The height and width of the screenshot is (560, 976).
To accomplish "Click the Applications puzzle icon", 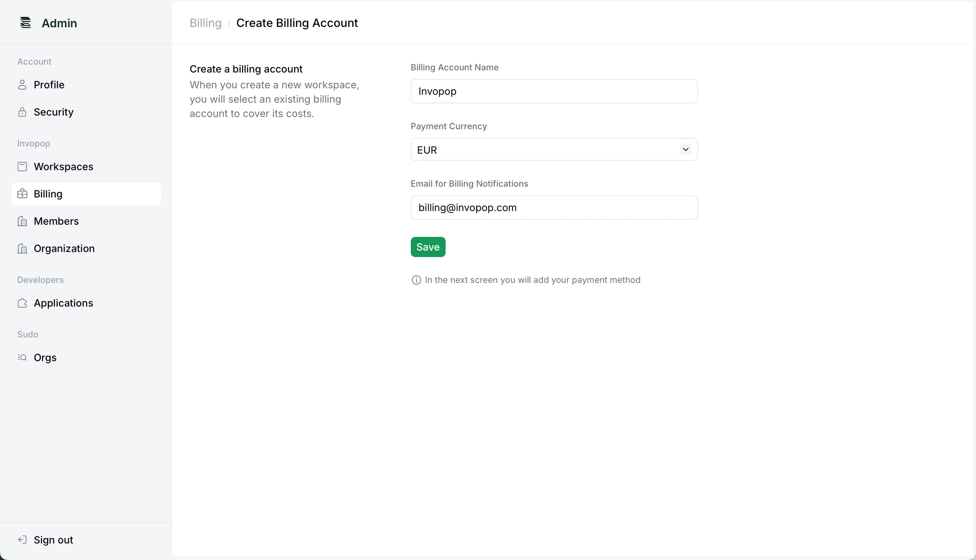I will tap(22, 303).
